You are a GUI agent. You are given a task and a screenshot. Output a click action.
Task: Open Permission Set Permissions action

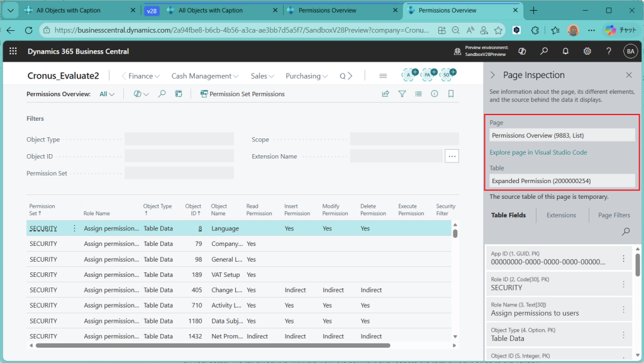point(242,94)
